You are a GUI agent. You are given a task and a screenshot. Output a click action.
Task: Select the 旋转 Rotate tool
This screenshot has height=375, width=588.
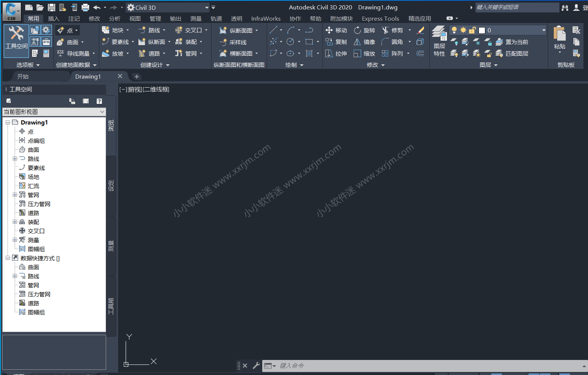coord(365,30)
